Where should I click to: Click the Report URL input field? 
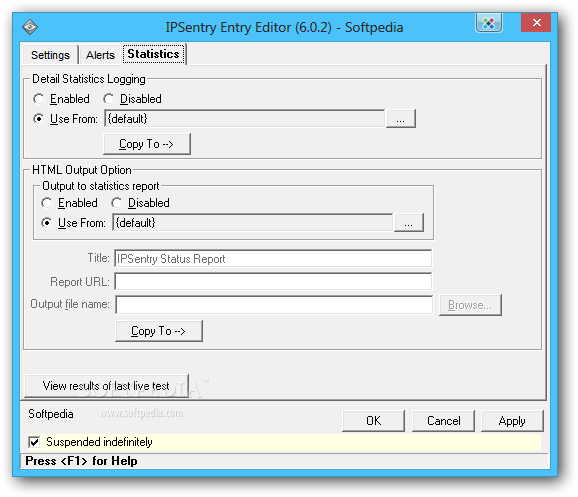point(273,282)
